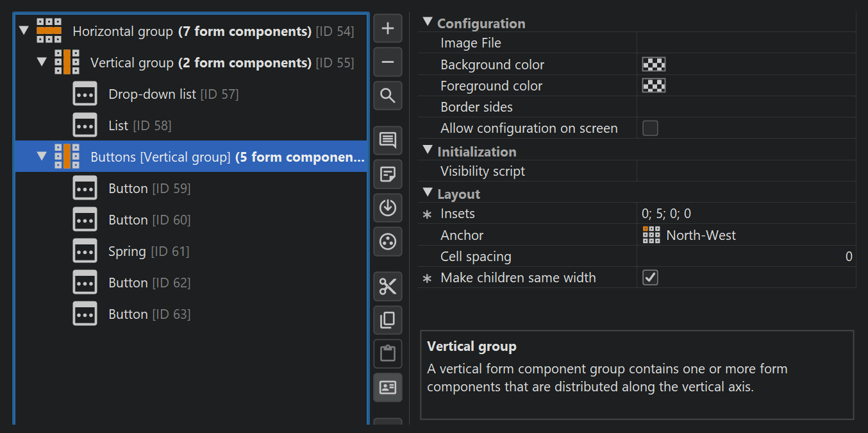
Task: Click the speech bubble comment icon
Action: tap(388, 140)
